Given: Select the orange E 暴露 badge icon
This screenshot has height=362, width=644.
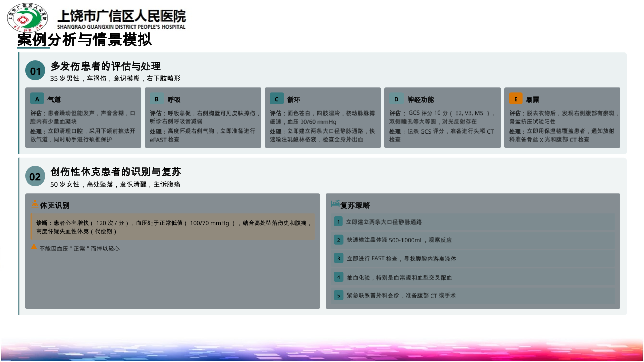Looking at the screenshot, I should [516, 99].
